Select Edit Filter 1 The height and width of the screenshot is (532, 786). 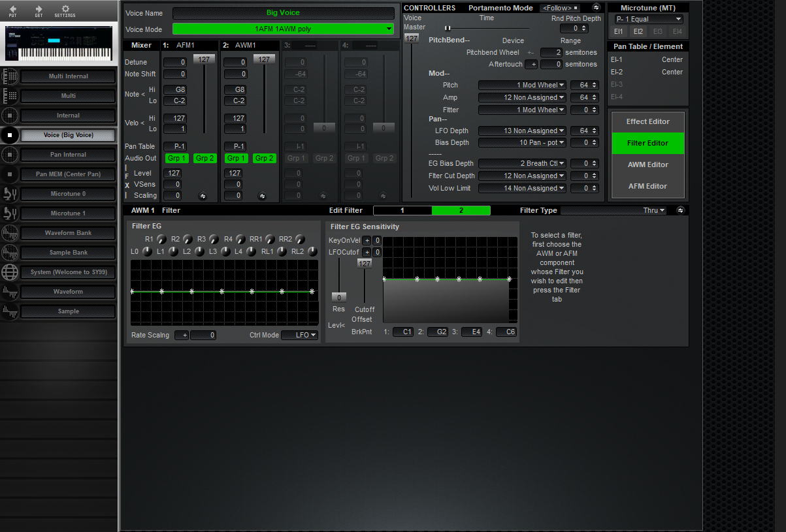pos(402,211)
